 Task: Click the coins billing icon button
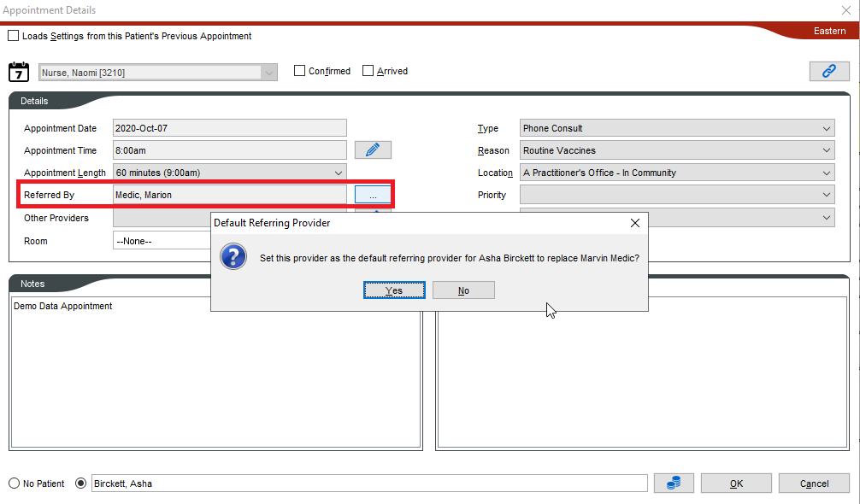point(674,483)
